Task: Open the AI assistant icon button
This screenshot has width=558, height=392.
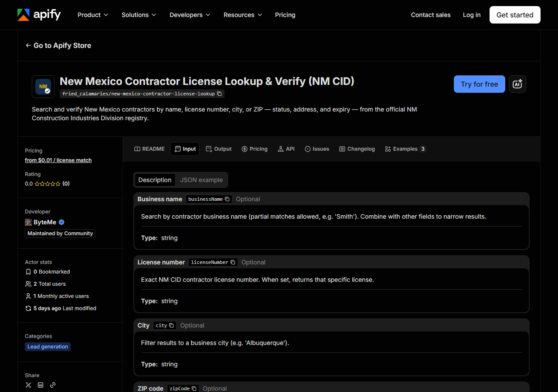Action: coord(517,84)
